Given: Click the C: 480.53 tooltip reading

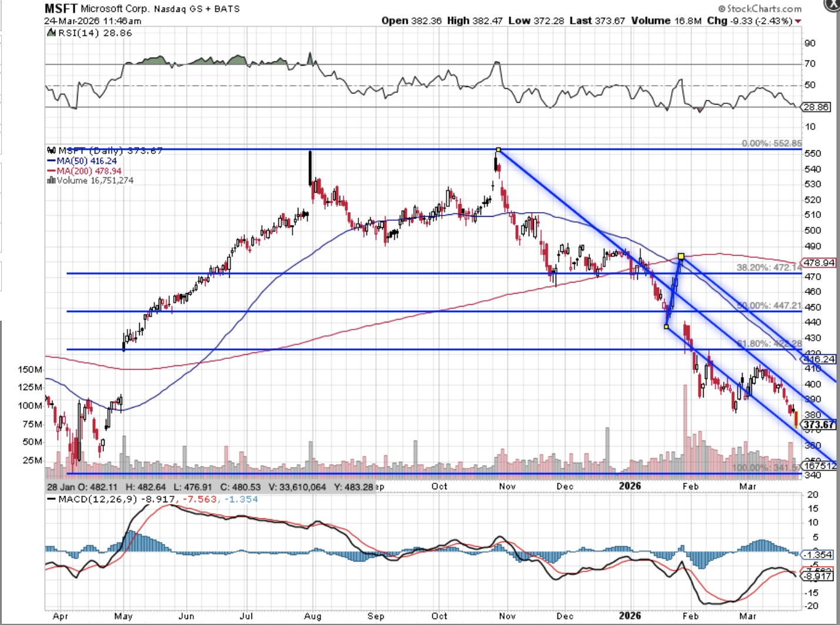Looking at the screenshot, I should pyautogui.click(x=240, y=487).
